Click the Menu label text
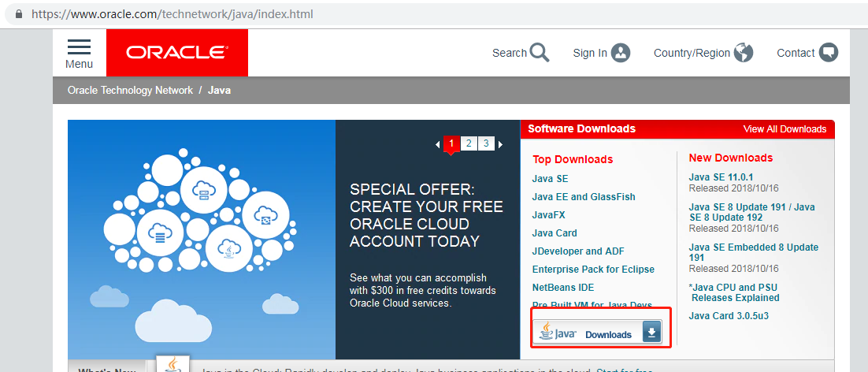This screenshot has height=372, width=868. coord(80,64)
